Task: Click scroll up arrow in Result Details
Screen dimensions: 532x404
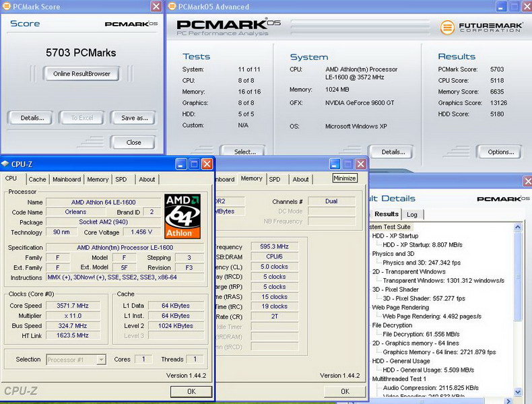Action: point(518,227)
